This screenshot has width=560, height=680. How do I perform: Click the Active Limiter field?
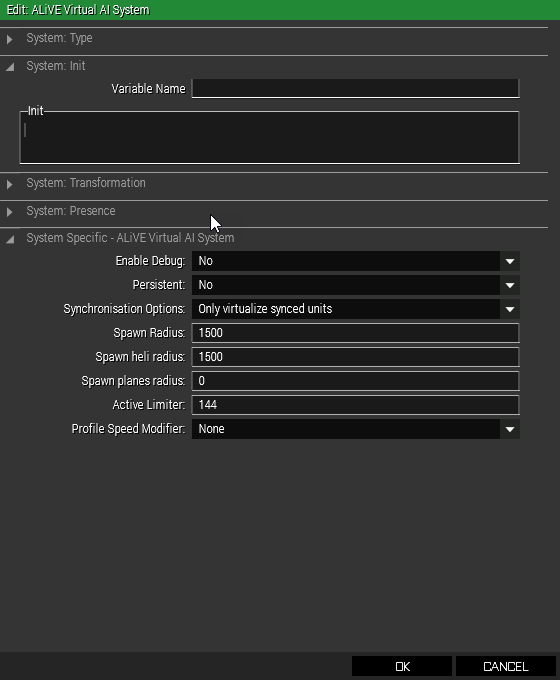click(355, 405)
